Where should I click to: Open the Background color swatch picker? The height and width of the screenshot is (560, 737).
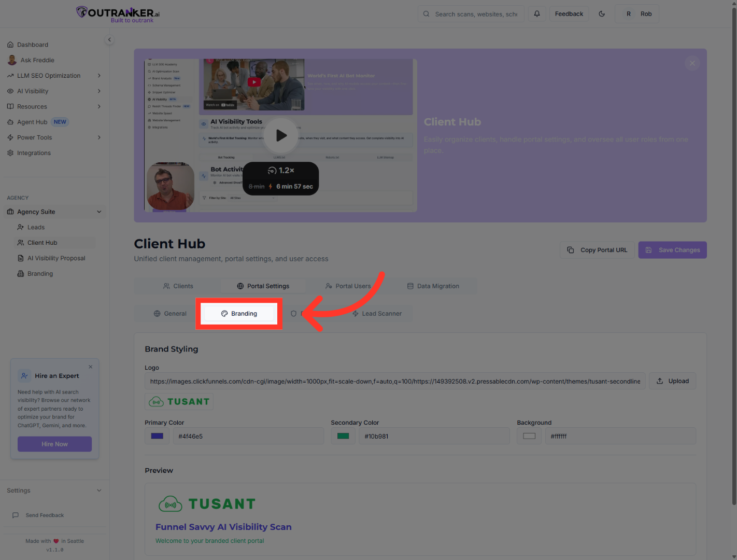[x=529, y=436]
